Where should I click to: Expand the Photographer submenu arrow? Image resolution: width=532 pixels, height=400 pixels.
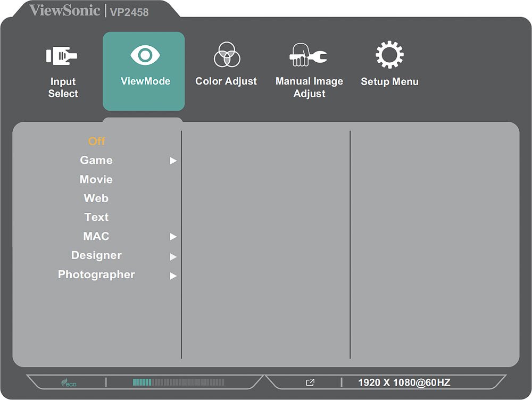pos(173,276)
